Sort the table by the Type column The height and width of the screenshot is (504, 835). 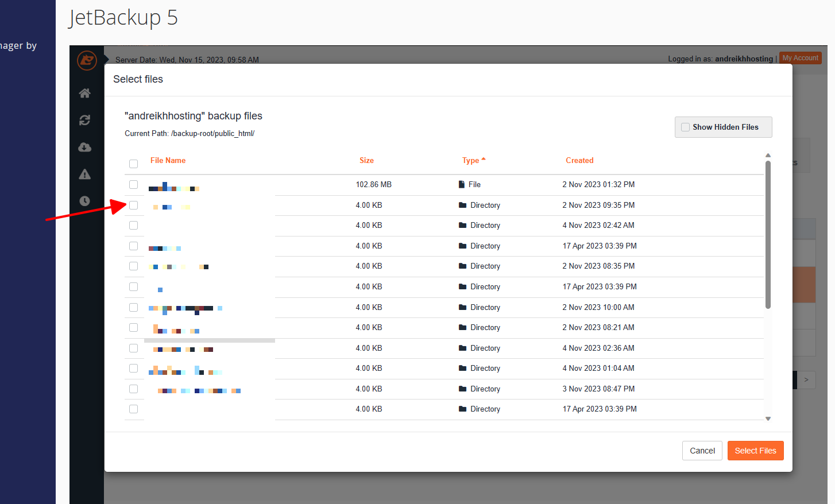tap(473, 160)
